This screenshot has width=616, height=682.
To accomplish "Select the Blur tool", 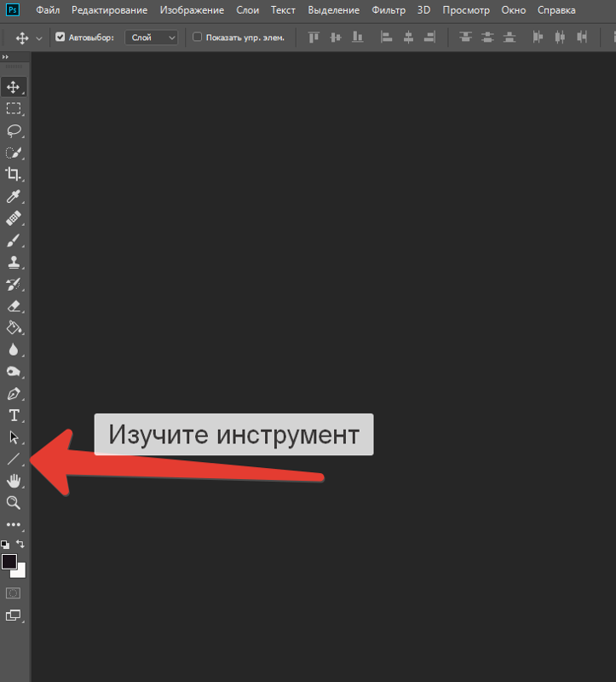I will pyautogui.click(x=14, y=350).
